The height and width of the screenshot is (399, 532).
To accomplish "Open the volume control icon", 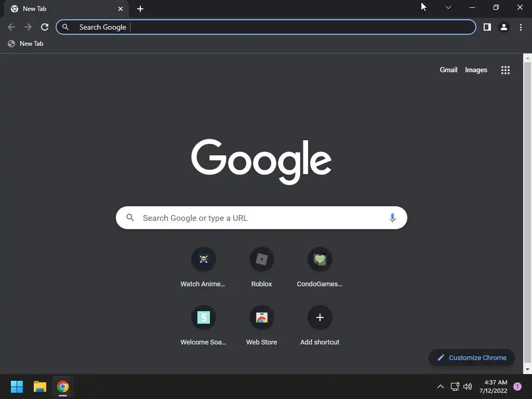I will pos(468,387).
